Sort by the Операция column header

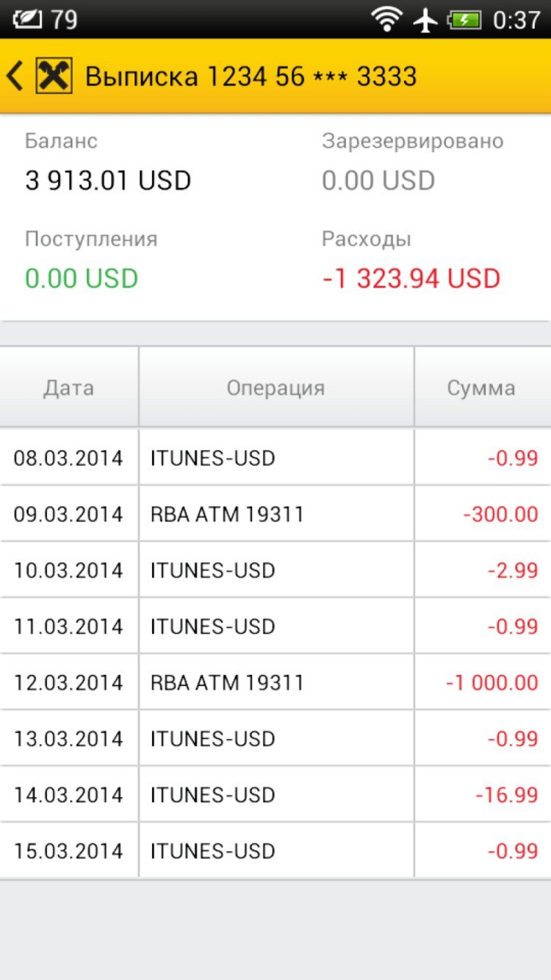[275, 387]
